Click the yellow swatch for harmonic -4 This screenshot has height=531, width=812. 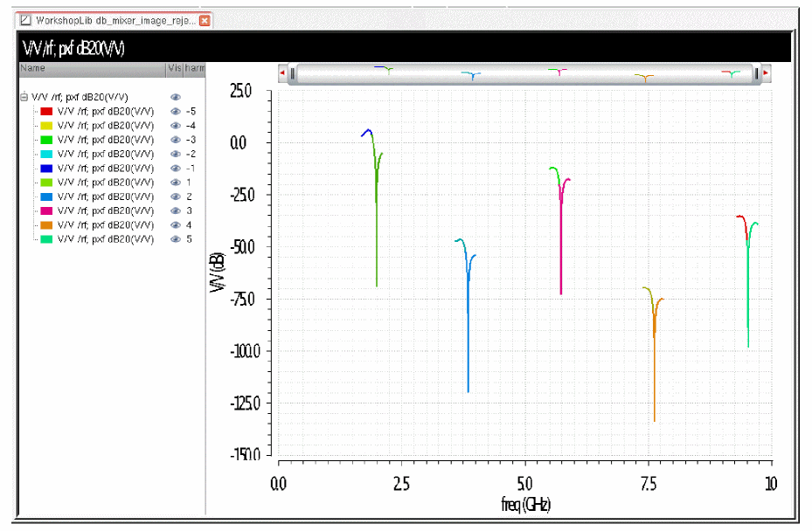47,126
